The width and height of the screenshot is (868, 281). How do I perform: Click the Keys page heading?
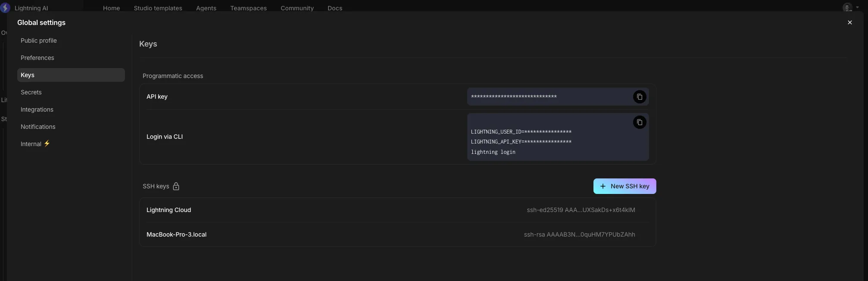click(148, 44)
